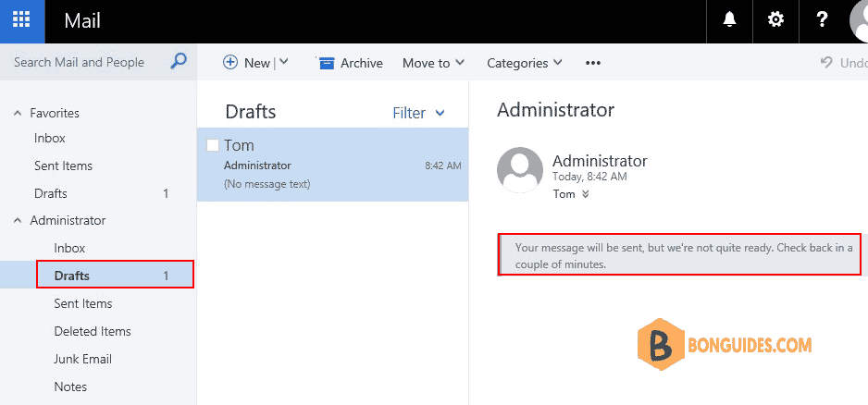This screenshot has height=405, width=868.
Task: Open the help question mark
Action: click(822, 20)
